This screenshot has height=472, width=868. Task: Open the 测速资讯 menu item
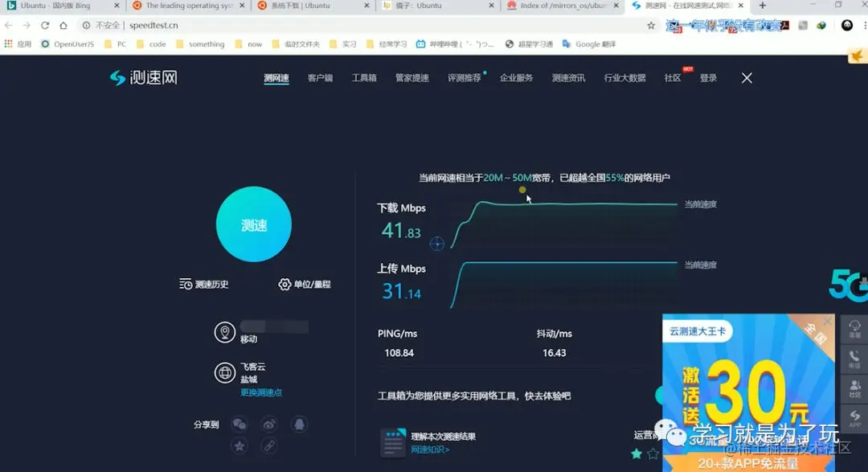coord(569,76)
